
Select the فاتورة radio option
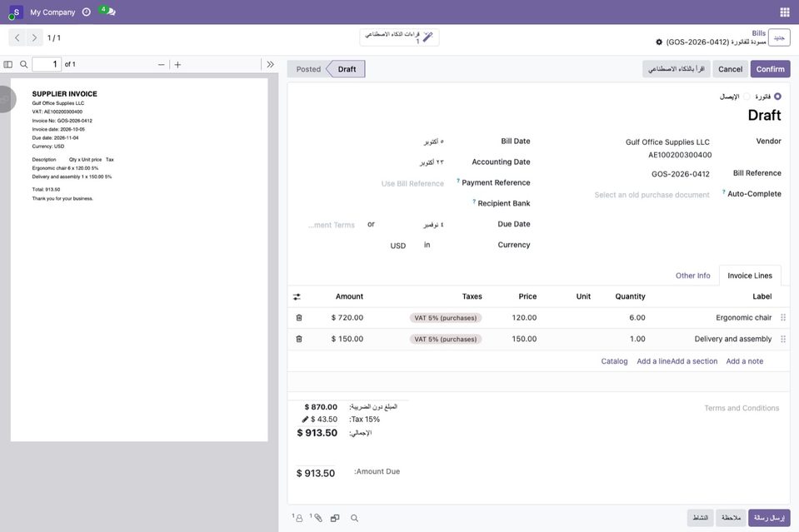pos(777,97)
